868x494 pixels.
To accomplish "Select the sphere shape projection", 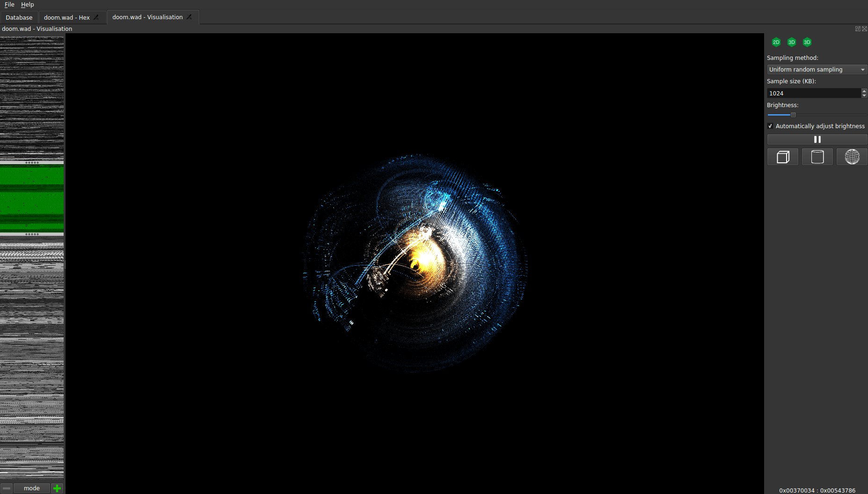I will click(852, 157).
